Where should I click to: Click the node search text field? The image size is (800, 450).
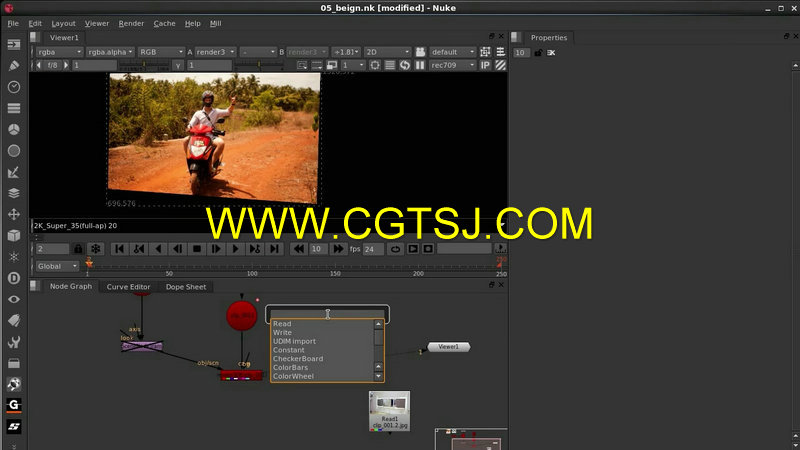[327, 314]
